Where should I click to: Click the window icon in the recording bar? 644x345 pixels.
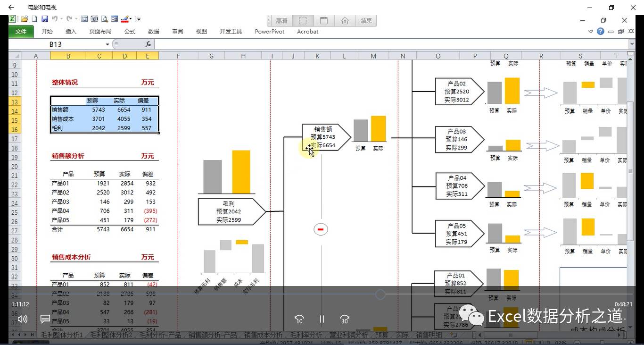324,21
